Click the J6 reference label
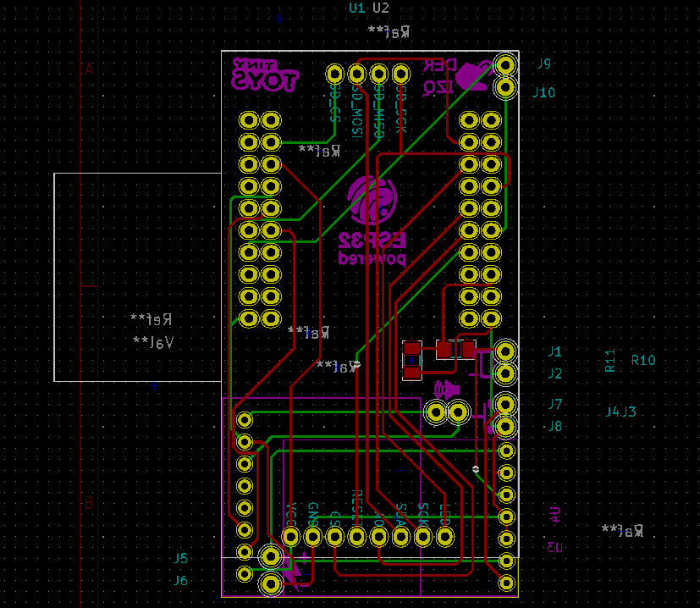Viewport: 700px width, 608px height. [x=180, y=580]
